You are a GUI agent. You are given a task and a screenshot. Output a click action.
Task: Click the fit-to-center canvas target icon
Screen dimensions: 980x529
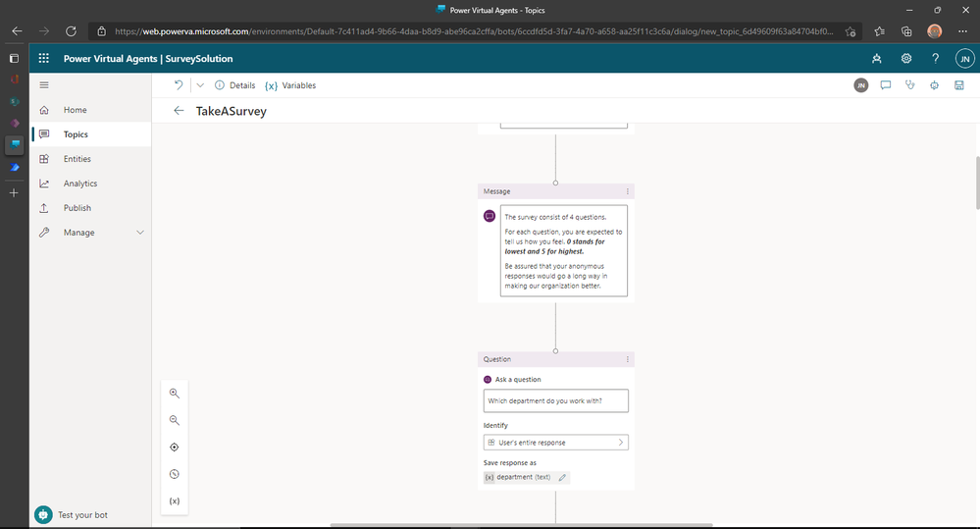(x=175, y=448)
